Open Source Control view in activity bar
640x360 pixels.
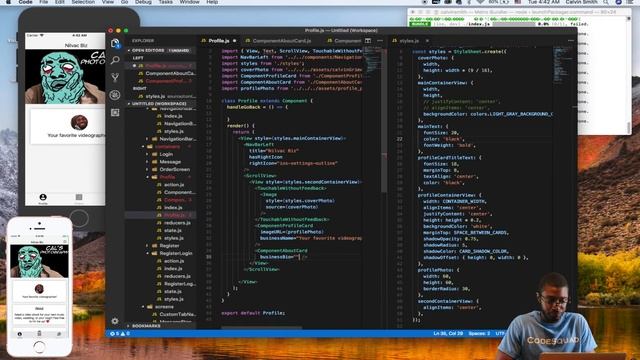[x=115, y=78]
